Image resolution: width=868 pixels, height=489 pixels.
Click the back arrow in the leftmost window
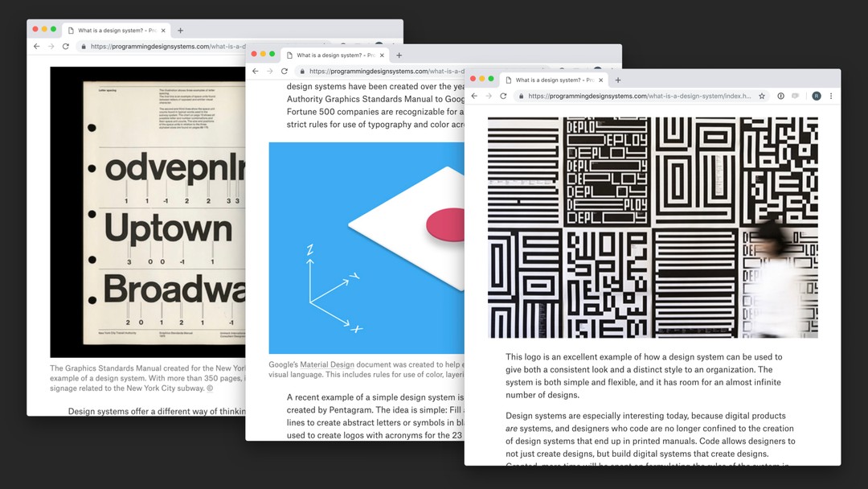click(36, 47)
